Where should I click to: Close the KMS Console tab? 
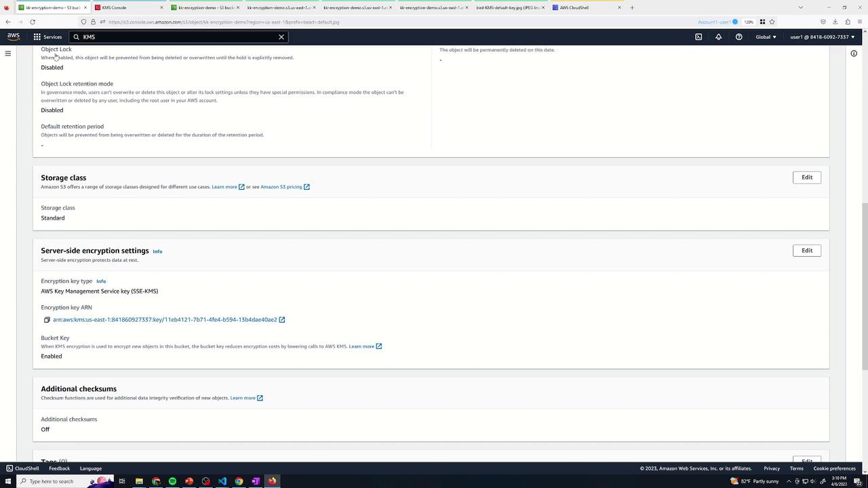161,7
